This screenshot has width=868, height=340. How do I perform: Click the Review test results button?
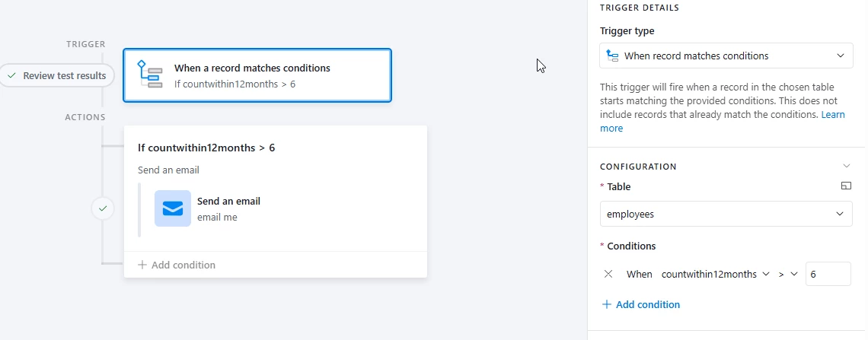[57, 76]
